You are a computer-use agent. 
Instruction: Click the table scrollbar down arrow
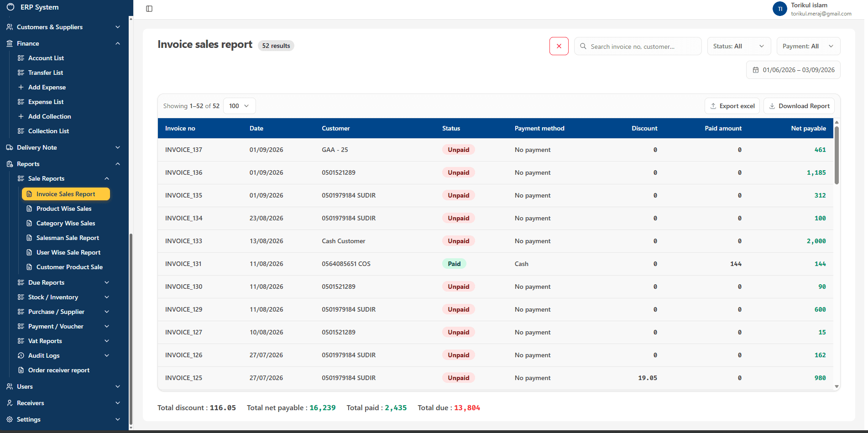tap(837, 386)
